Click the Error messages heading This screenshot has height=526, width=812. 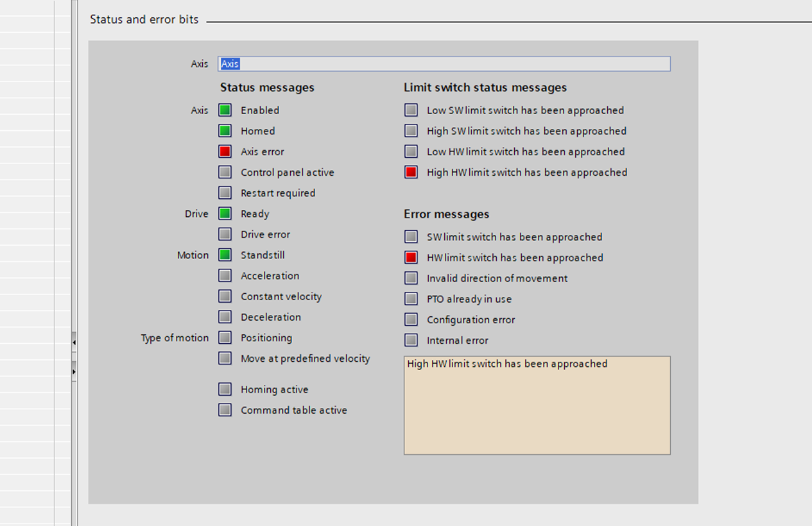click(x=447, y=214)
